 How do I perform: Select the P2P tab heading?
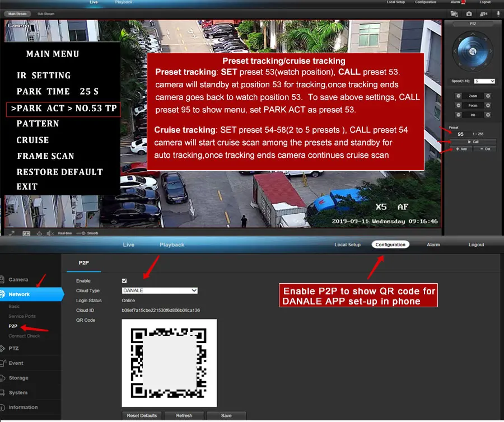[84, 262]
